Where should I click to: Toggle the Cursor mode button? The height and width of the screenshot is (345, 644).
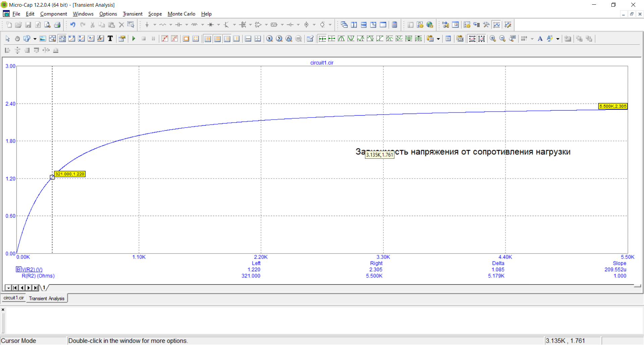[62, 39]
